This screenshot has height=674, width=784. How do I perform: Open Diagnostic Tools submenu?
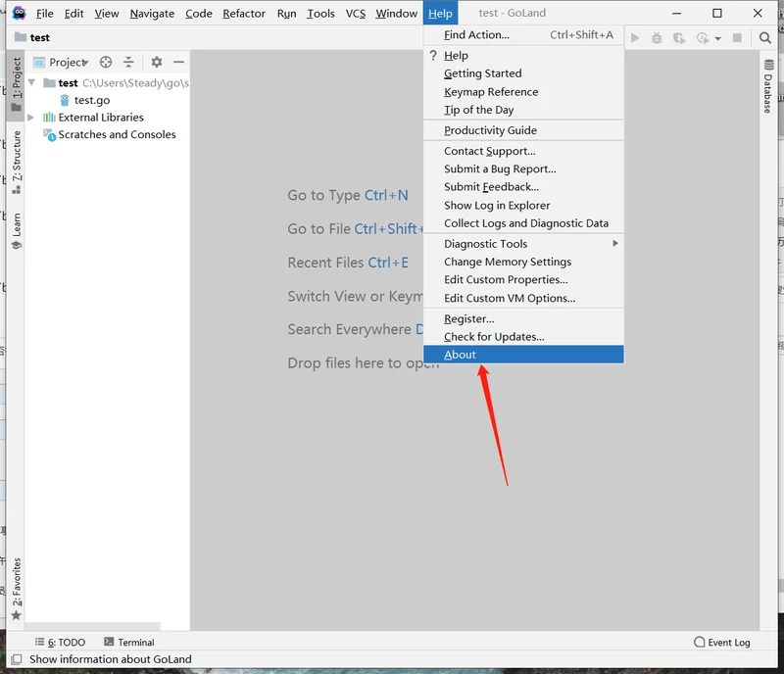click(x=485, y=244)
